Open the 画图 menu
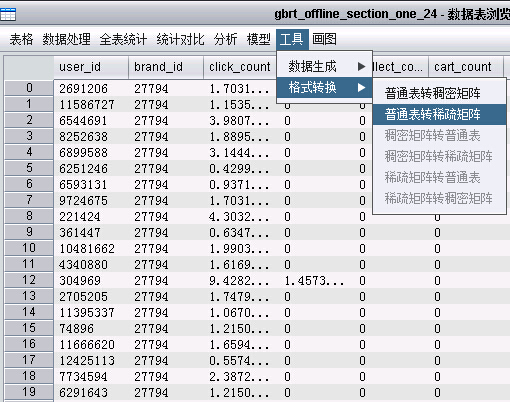Screen dimensions: 510x402 pyautogui.click(x=324, y=39)
